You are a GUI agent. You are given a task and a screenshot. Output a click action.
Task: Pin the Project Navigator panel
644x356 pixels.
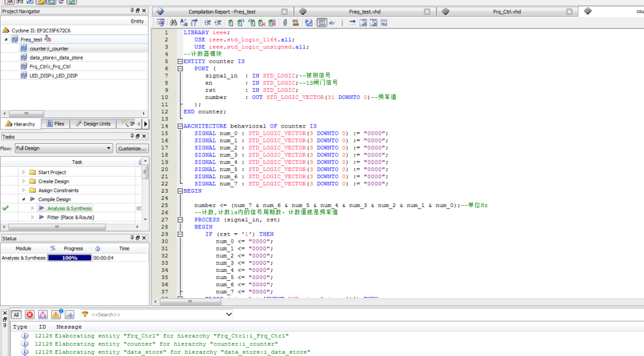click(132, 11)
